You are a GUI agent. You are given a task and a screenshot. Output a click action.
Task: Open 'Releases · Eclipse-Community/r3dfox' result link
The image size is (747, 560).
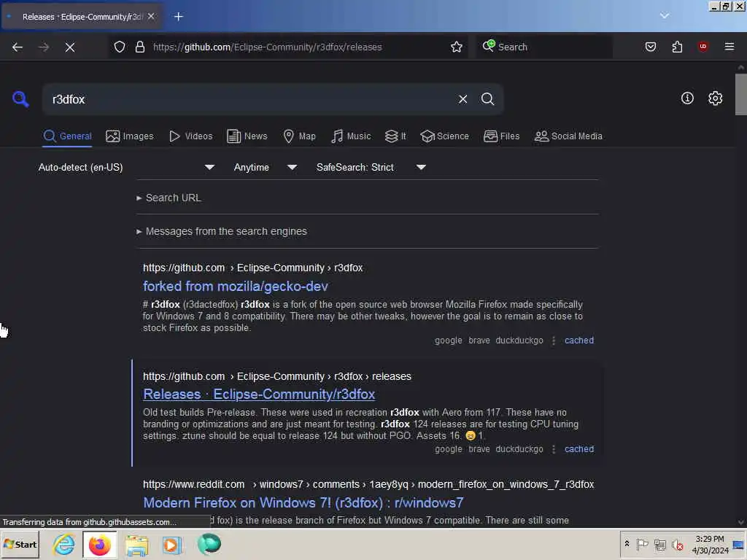tap(259, 394)
